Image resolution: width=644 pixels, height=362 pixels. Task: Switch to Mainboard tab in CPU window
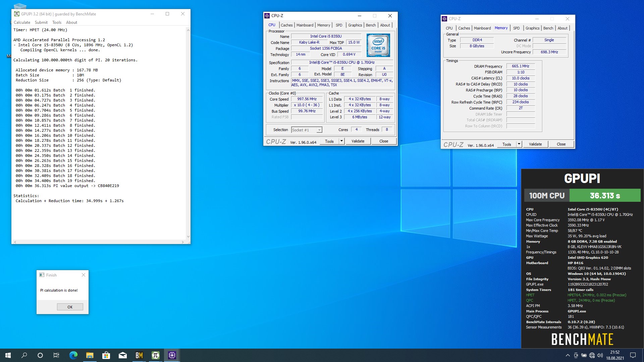[305, 25]
